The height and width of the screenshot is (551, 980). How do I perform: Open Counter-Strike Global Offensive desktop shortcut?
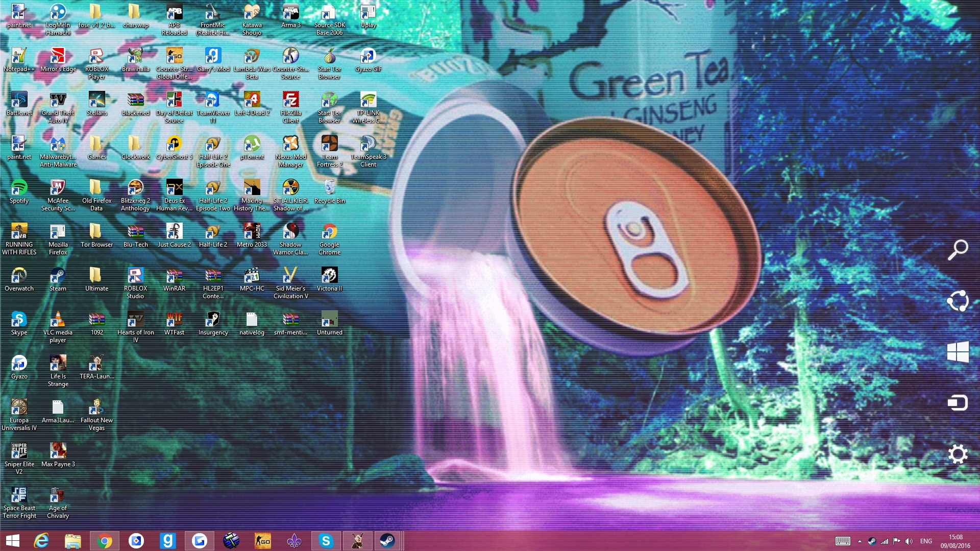click(175, 63)
